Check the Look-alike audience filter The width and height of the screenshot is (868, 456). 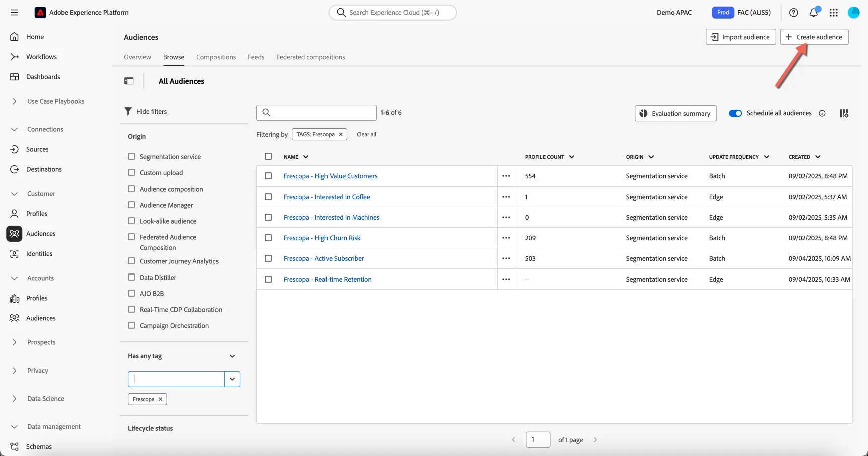click(x=131, y=221)
